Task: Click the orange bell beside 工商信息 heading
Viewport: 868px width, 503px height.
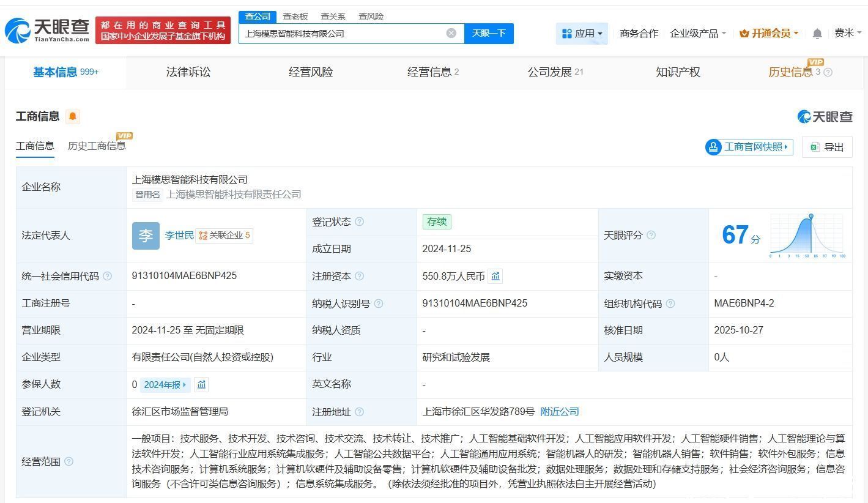Action: point(73,116)
